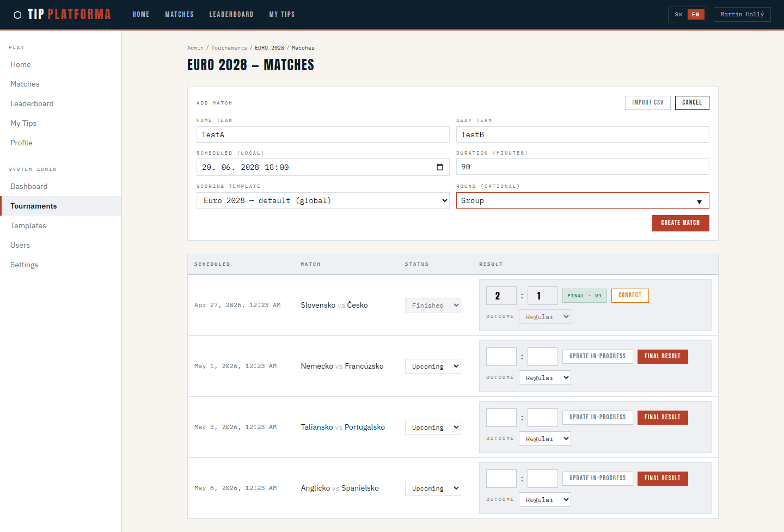Screen dimensions: 784x532
Task: Open the Scoring Template dropdown
Action: coord(322,200)
